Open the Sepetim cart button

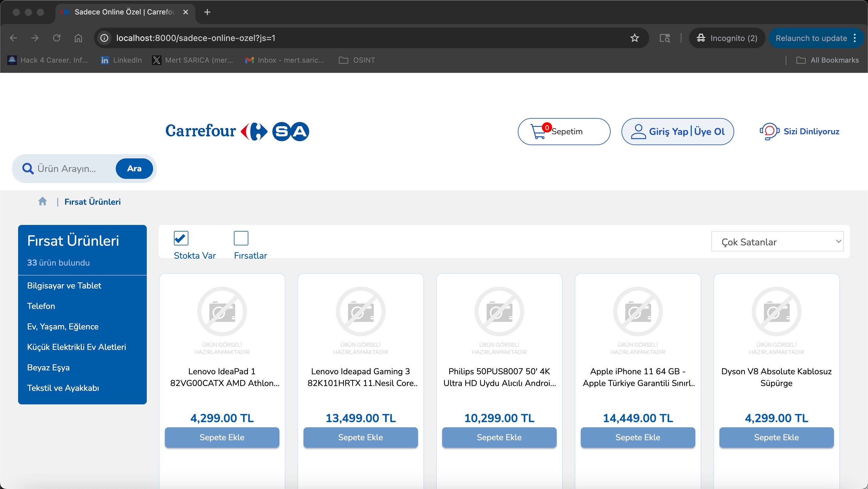(x=564, y=132)
